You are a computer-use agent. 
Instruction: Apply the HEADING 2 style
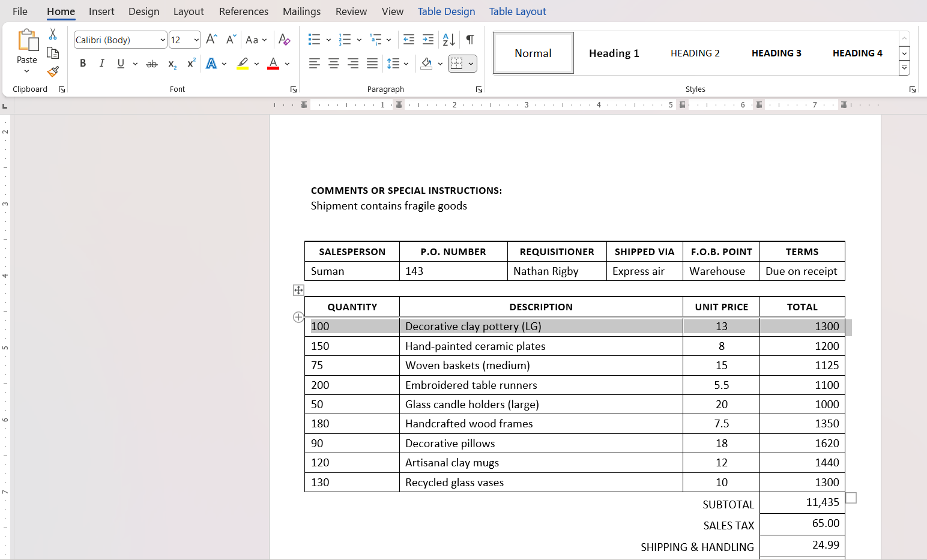pyautogui.click(x=695, y=53)
